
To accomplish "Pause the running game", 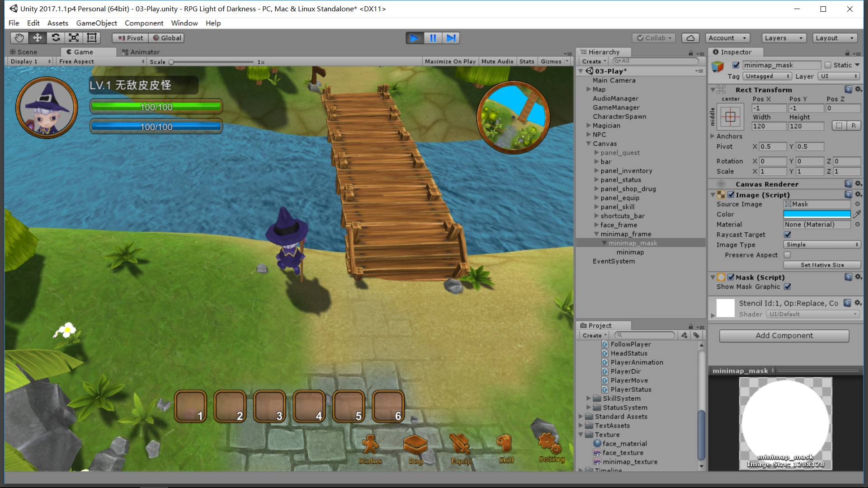I will [x=433, y=38].
